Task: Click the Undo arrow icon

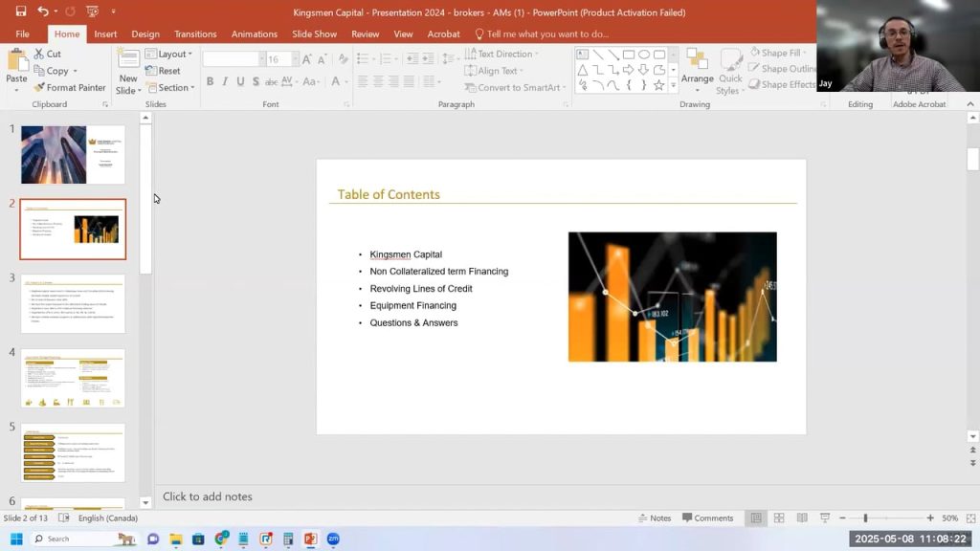Action: (x=42, y=11)
